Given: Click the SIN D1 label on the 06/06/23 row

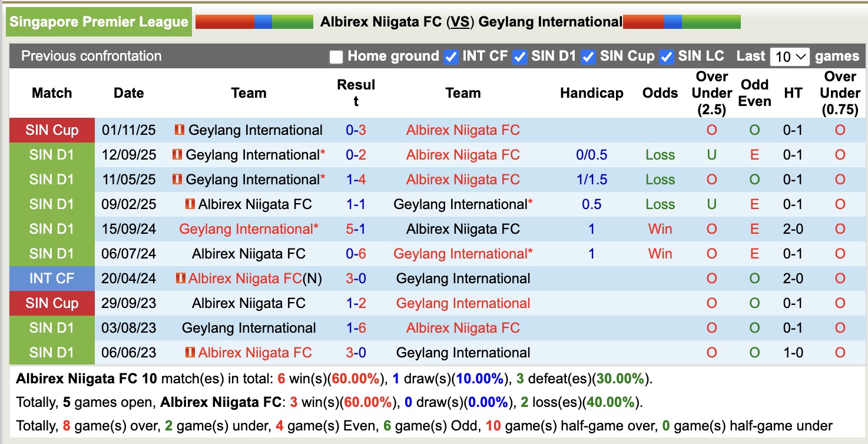Looking at the screenshot, I should [52, 352].
